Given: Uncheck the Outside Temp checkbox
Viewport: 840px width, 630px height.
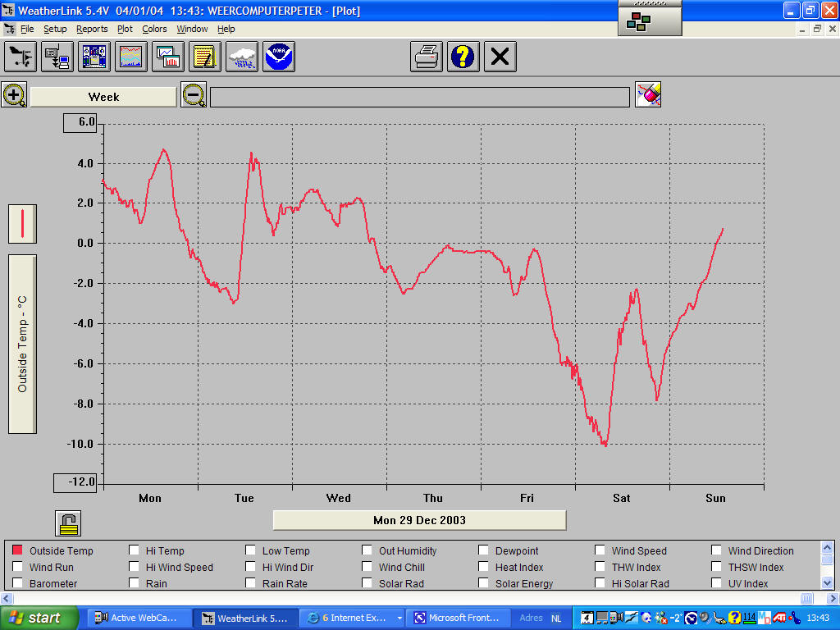Looking at the screenshot, I should 17,550.
